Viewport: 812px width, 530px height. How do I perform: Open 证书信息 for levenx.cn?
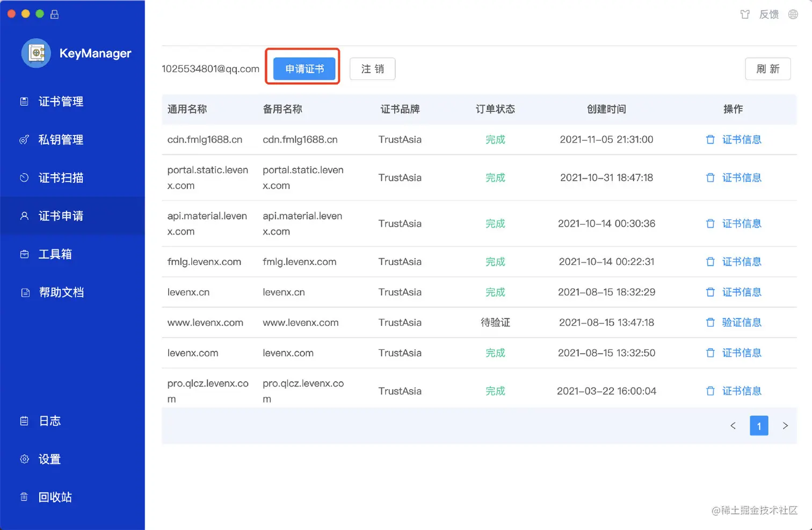click(x=742, y=292)
